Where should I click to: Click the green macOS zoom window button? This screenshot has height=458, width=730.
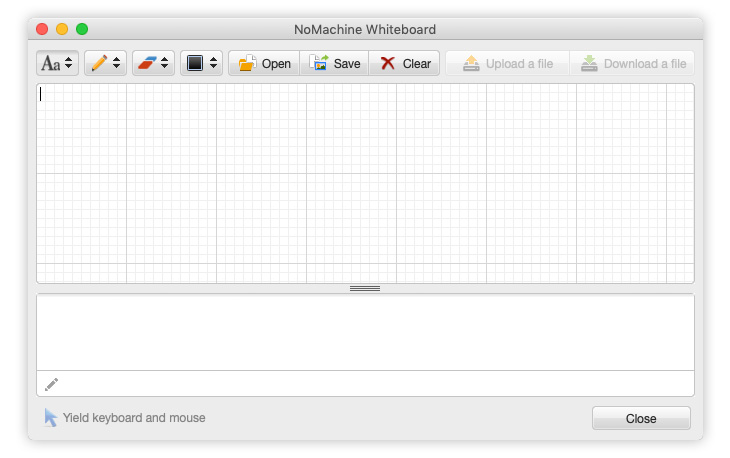pos(82,29)
